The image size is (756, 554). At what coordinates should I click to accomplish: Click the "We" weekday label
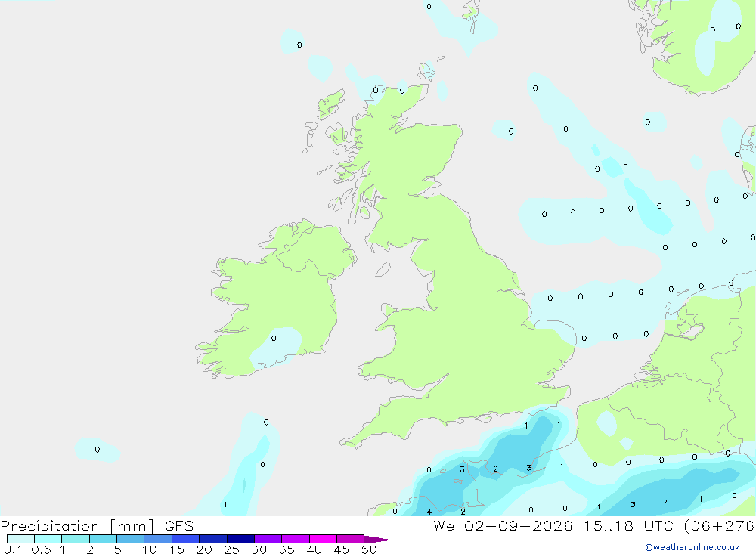pos(444,525)
